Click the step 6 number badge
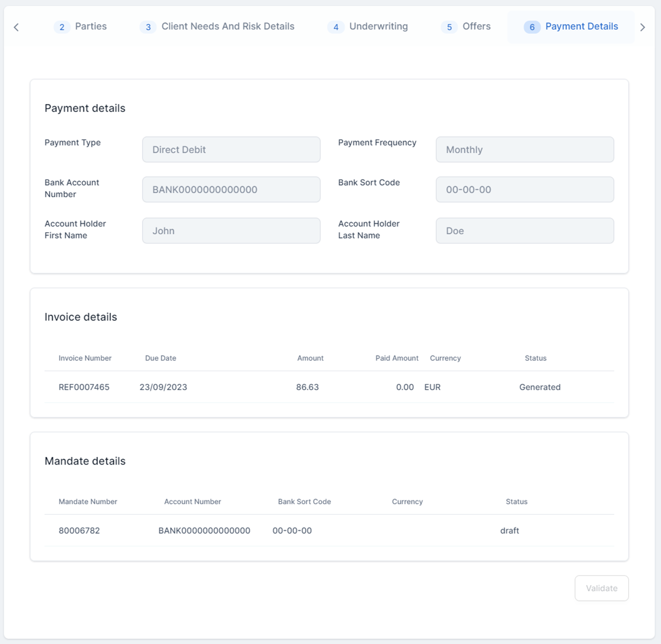 tap(531, 27)
